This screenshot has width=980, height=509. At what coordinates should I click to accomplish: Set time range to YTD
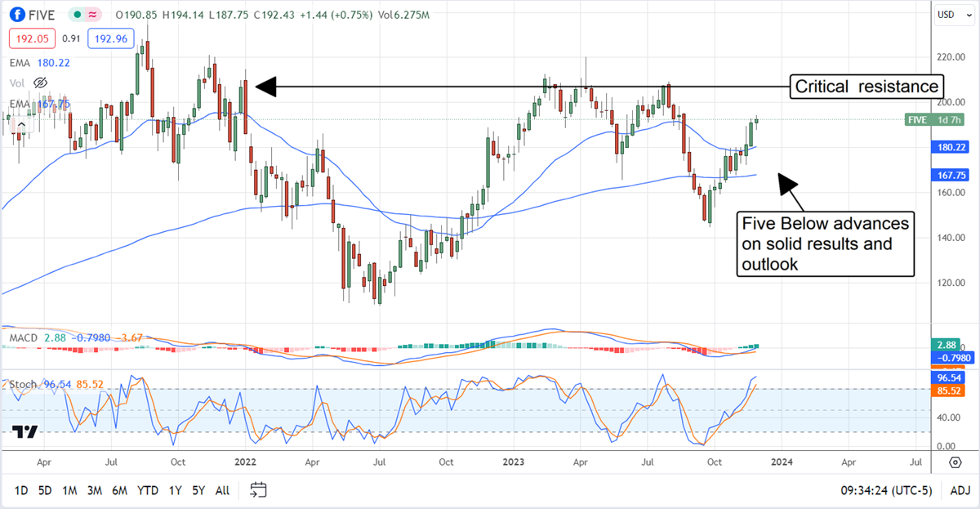148,490
